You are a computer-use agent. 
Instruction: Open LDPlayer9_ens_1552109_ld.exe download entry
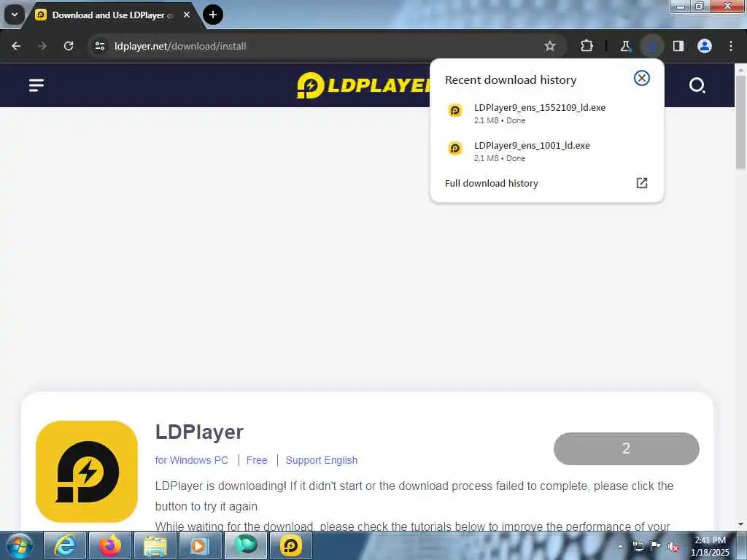[546, 113]
